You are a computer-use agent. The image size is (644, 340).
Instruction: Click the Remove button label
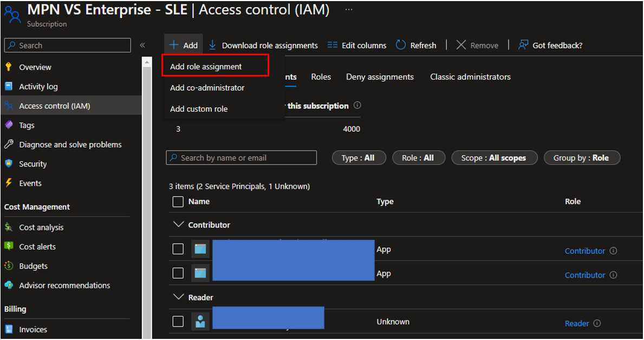coord(484,45)
